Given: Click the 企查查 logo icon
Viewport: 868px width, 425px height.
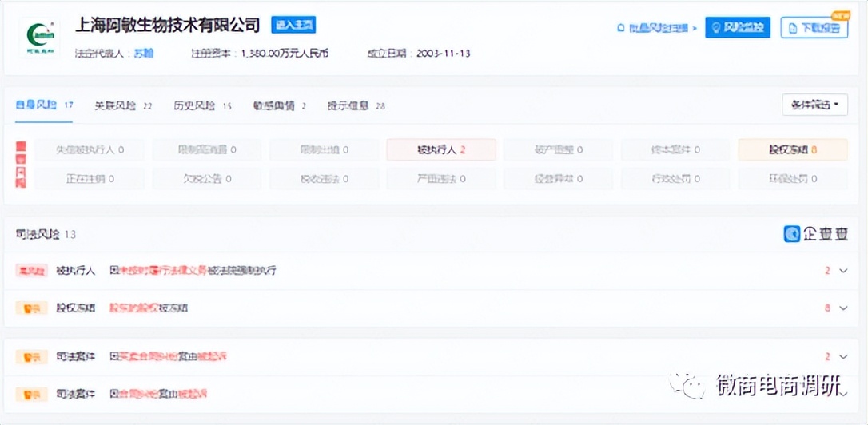Looking at the screenshot, I should pos(792,234).
